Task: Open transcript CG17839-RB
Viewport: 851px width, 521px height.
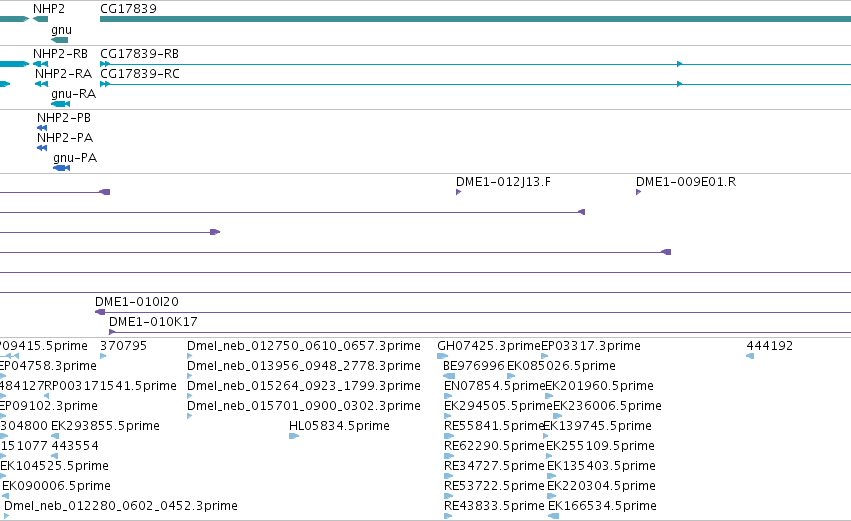Action: click(139, 54)
